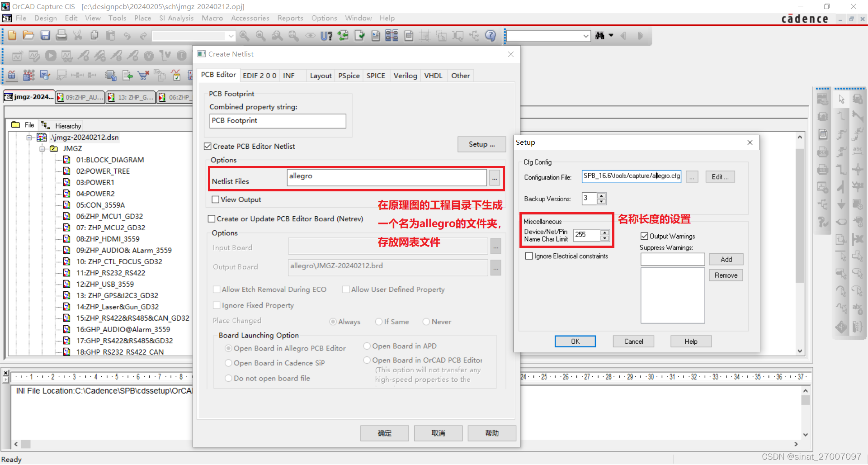868x465 pixels.
Task: Toggle Ignore Electrical constraints in Setup
Action: pos(529,256)
